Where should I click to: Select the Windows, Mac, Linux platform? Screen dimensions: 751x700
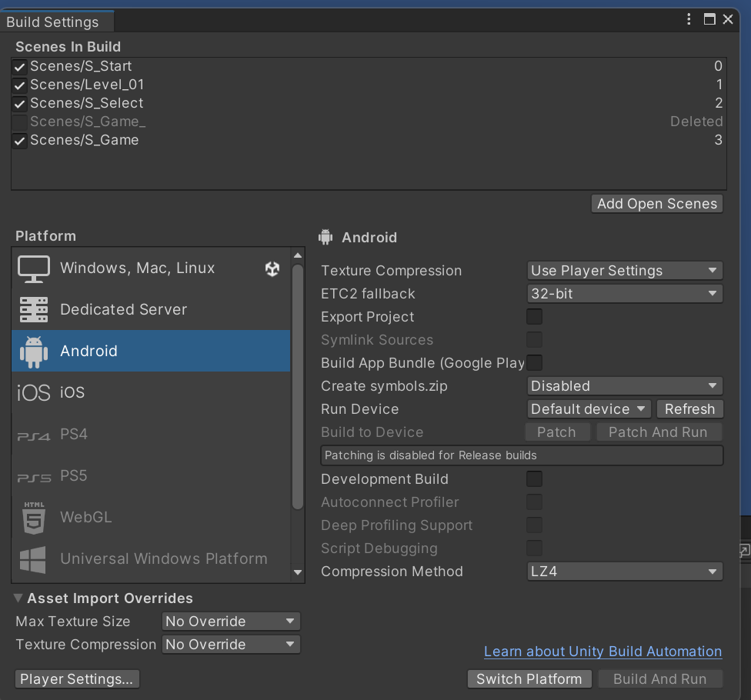pyautogui.click(x=151, y=268)
